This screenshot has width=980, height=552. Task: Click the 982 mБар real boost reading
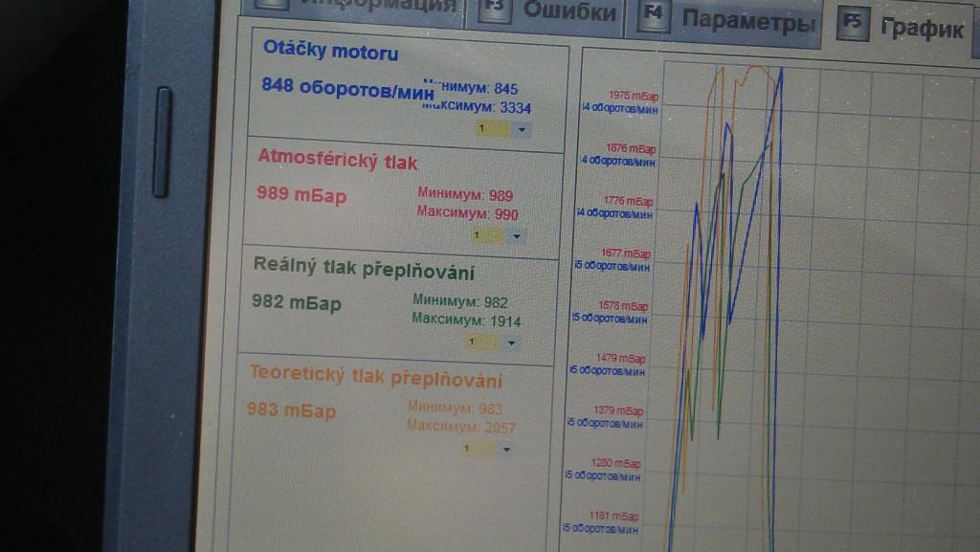[x=296, y=303]
